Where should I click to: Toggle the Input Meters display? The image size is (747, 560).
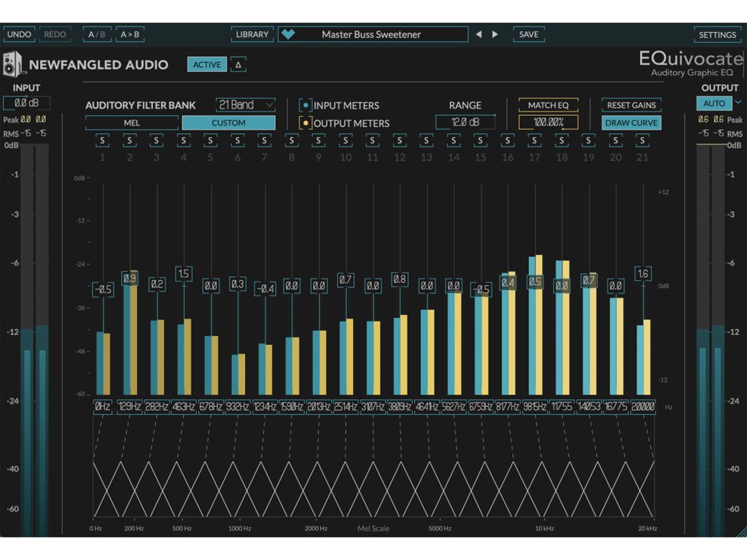[x=306, y=105]
